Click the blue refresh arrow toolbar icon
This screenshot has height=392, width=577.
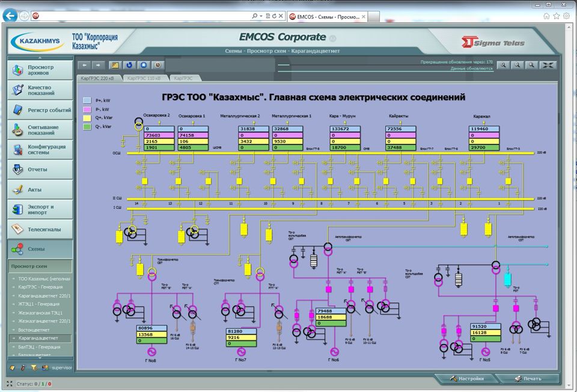coord(129,65)
